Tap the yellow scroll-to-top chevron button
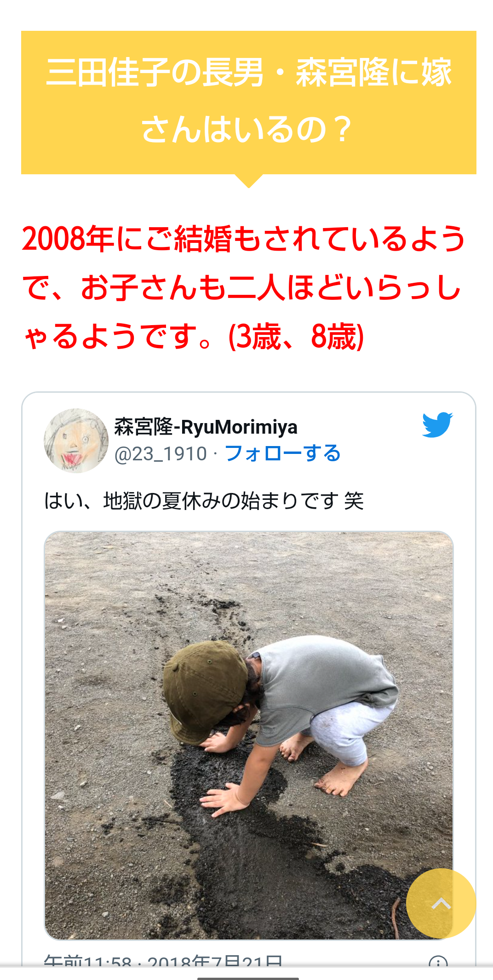Screen dimensions: 493x980 [x=441, y=903]
